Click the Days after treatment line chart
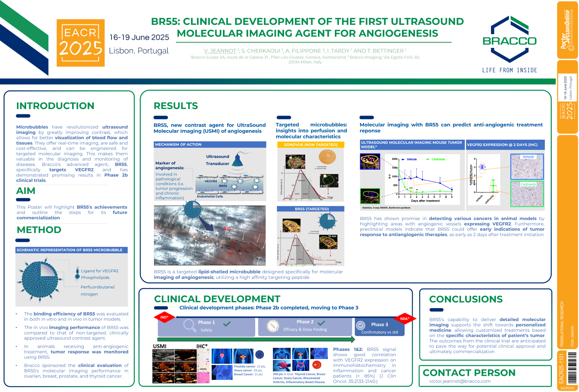The width and height of the screenshot is (579, 392). tap(422, 180)
